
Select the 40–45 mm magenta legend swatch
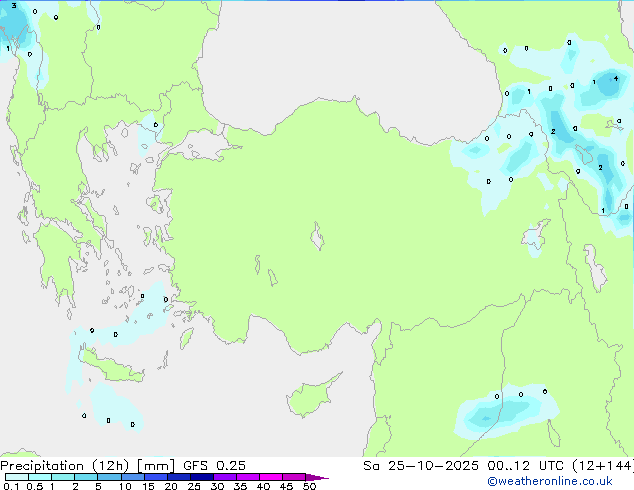[x=271, y=477]
